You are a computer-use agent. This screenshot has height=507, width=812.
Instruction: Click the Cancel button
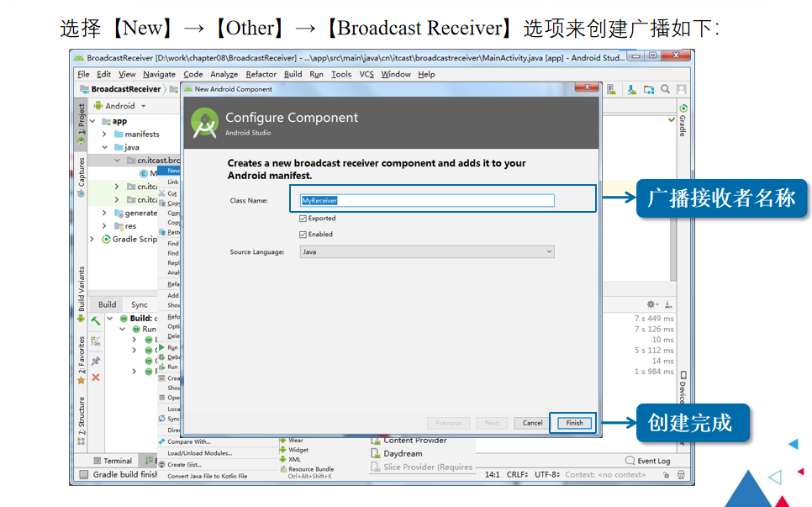point(532,423)
